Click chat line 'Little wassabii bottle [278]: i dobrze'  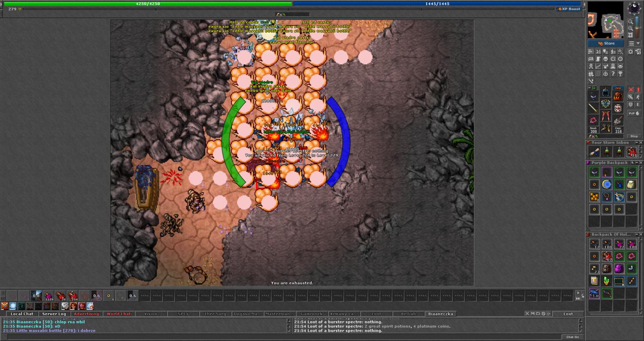click(49, 331)
